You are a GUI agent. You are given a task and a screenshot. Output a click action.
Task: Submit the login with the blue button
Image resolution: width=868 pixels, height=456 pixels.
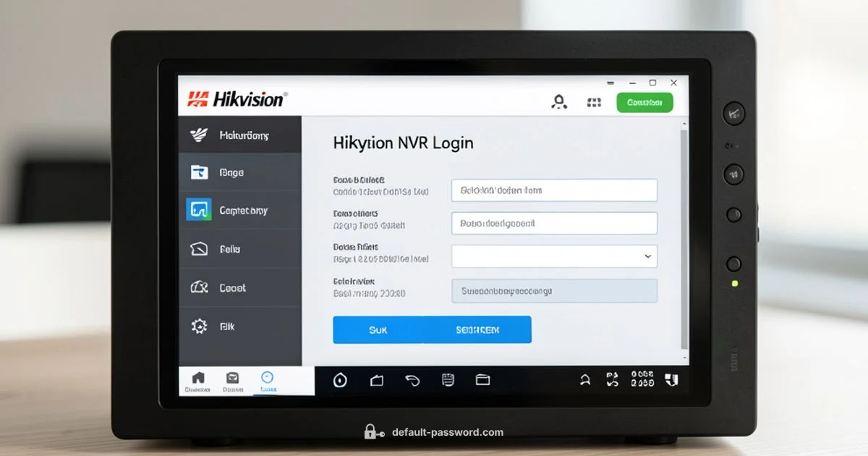pyautogui.click(x=432, y=329)
